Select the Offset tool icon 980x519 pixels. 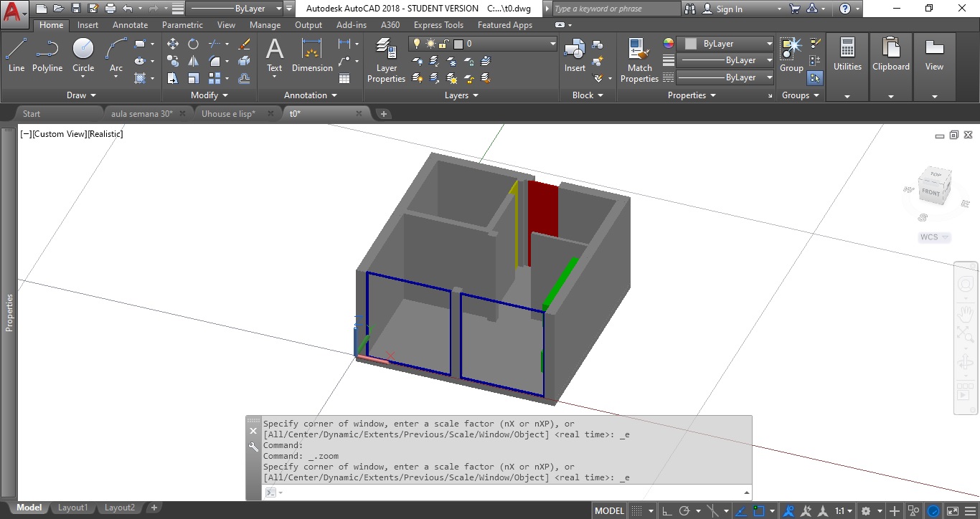[x=244, y=78]
